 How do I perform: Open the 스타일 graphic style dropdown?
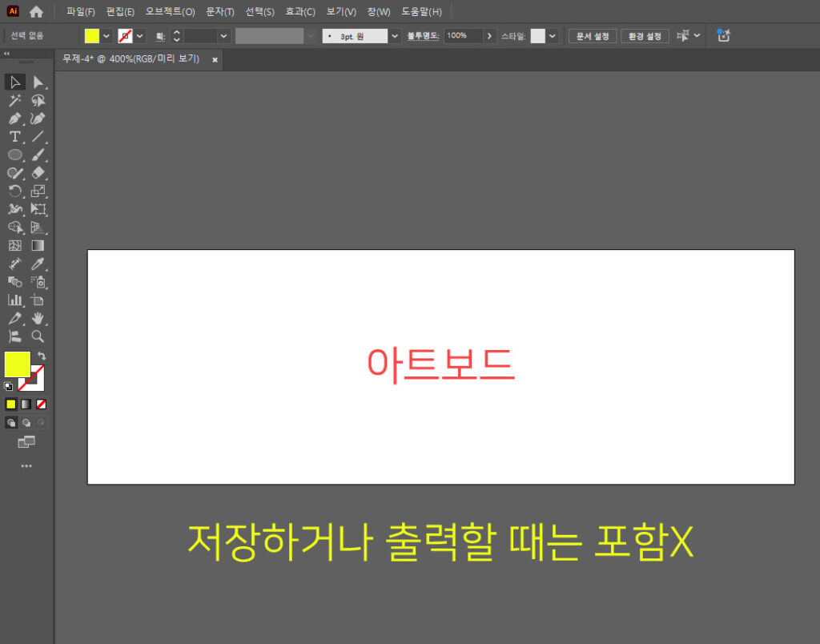pyautogui.click(x=553, y=36)
